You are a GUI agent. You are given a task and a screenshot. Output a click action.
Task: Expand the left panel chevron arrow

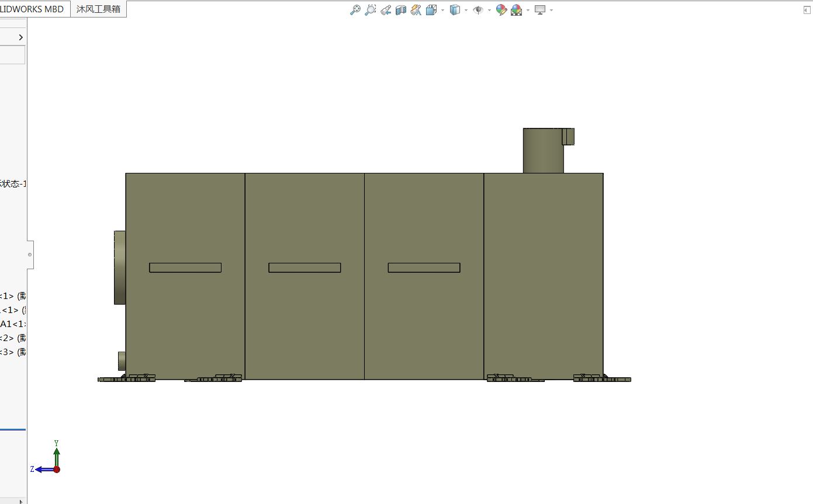point(20,37)
